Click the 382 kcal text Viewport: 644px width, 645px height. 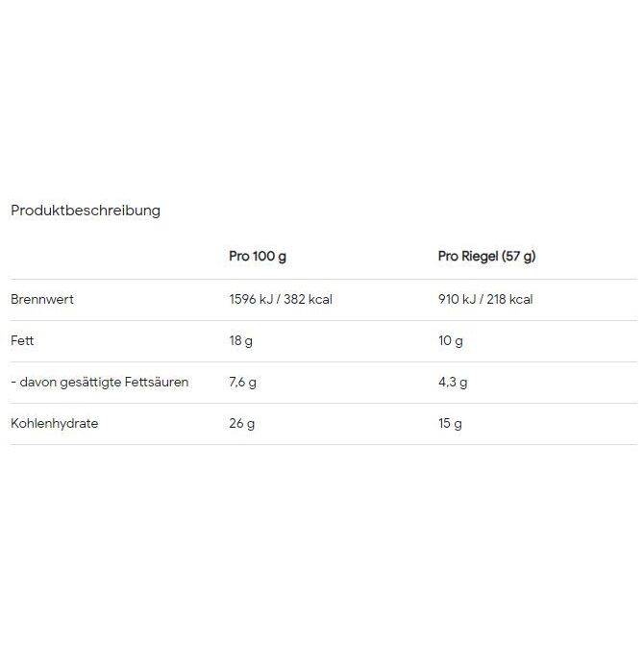coord(308,299)
